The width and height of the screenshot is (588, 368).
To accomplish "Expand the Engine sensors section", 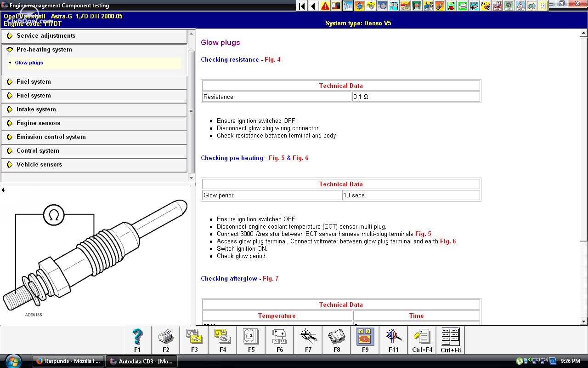I will 94,123.
